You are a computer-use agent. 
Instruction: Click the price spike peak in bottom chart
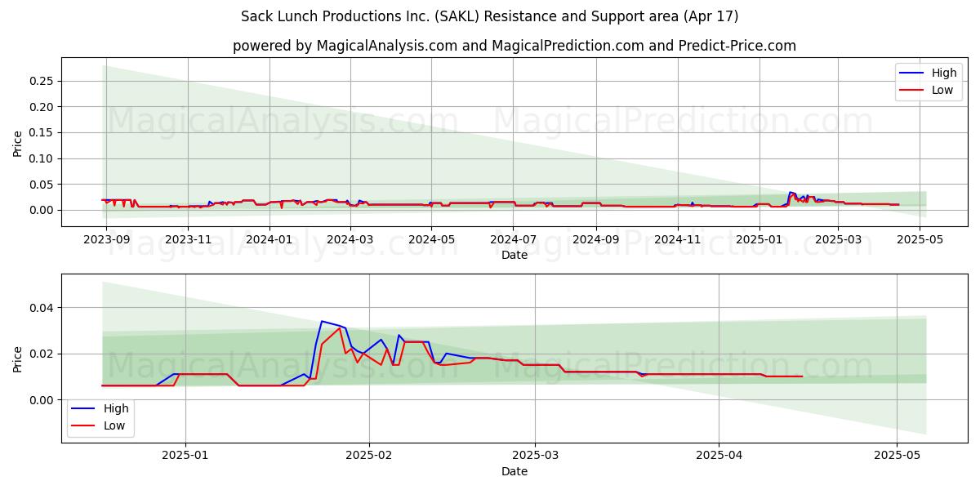[x=322, y=321]
